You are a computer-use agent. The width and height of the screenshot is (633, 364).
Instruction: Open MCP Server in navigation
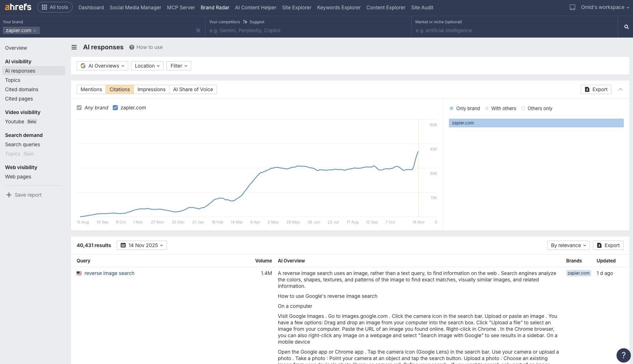(x=181, y=8)
